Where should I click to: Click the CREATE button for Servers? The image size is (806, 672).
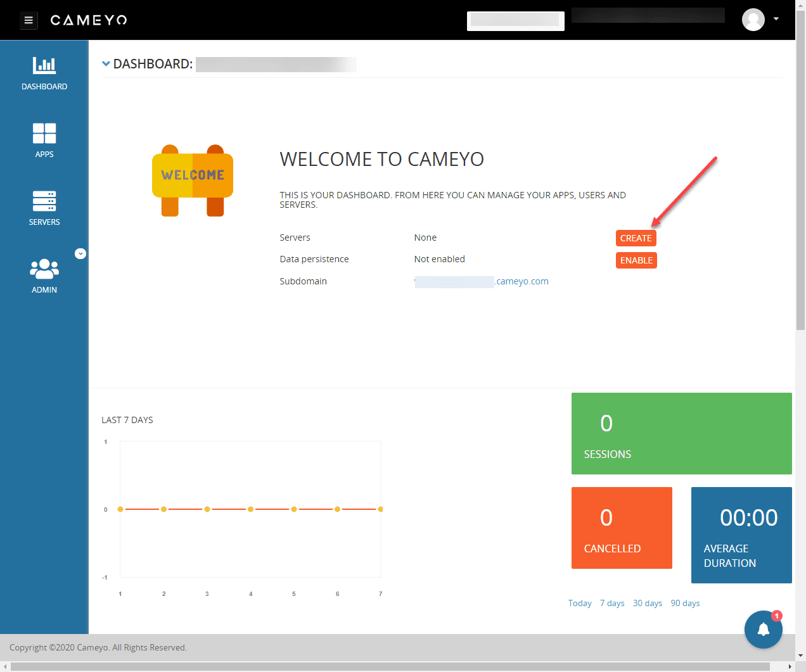(636, 238)
